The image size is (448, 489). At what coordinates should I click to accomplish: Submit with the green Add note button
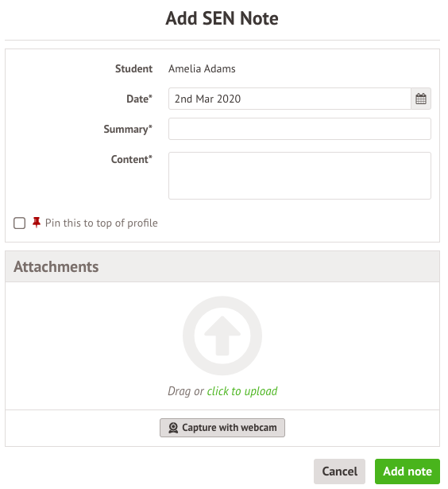pos(407,472)
